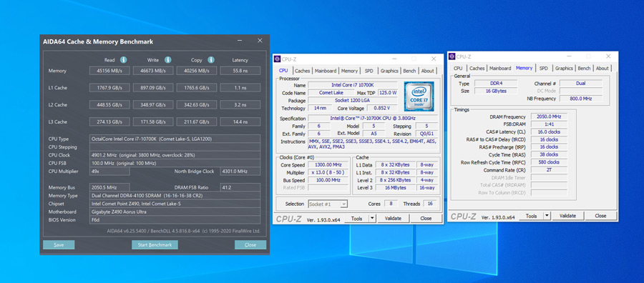This screenshot has height=283, width=644.
Task: Open SPD tab in right CPU-Z window
Action: [543, 69]
